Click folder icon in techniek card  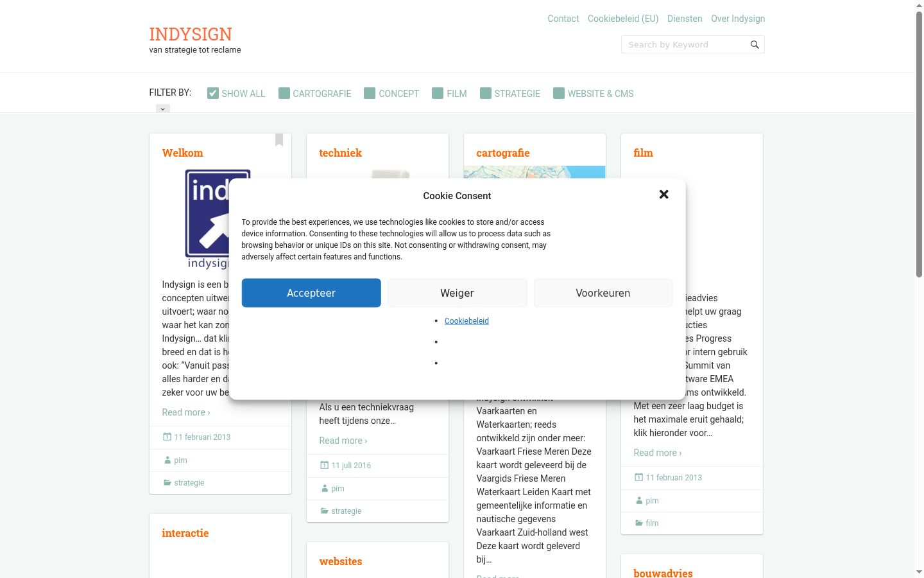pos(325,511)
